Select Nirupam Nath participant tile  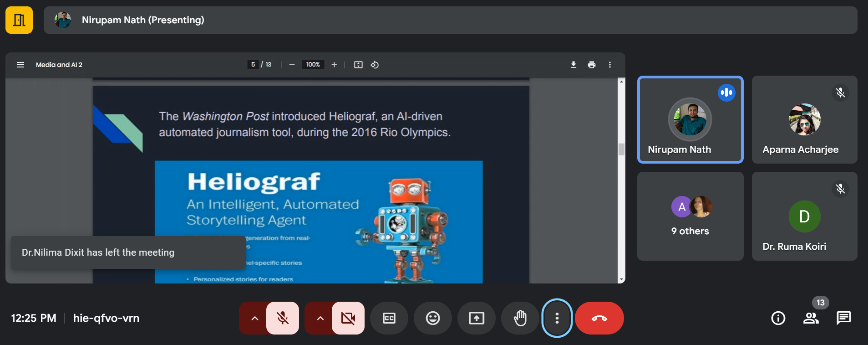[690, 119]
